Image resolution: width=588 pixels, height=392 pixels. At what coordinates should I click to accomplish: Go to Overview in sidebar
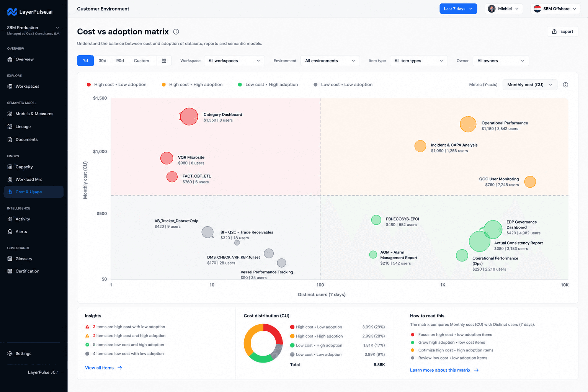(x=34, y=59)
